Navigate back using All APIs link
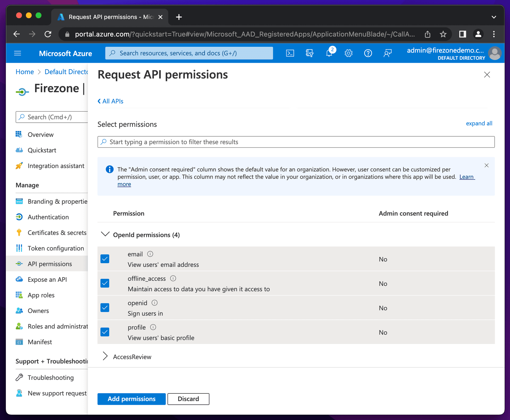This screenshot has height=420, width=510. pyautogui.click(x=111, y=101)
